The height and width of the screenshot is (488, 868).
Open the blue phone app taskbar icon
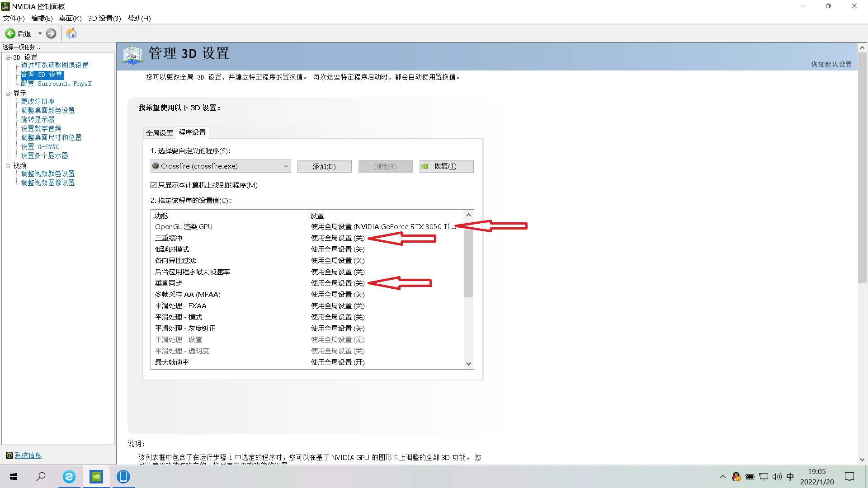tap(123, 477)
